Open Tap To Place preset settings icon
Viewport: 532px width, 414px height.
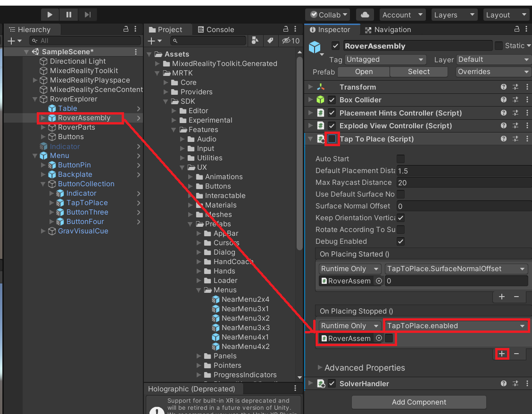point(515,139)
